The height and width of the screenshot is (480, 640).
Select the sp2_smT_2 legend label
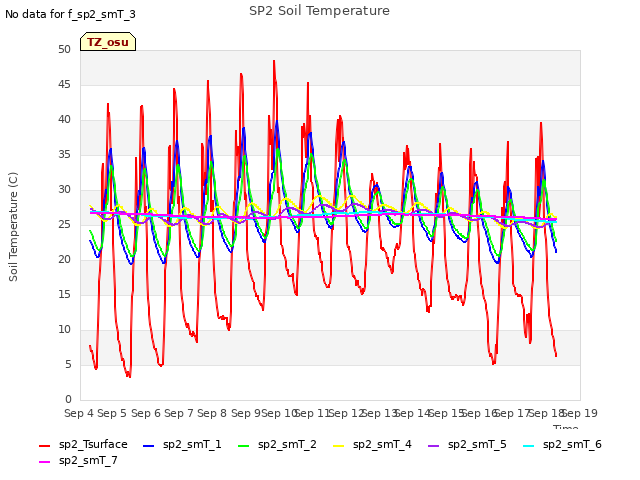click(287, 444)
